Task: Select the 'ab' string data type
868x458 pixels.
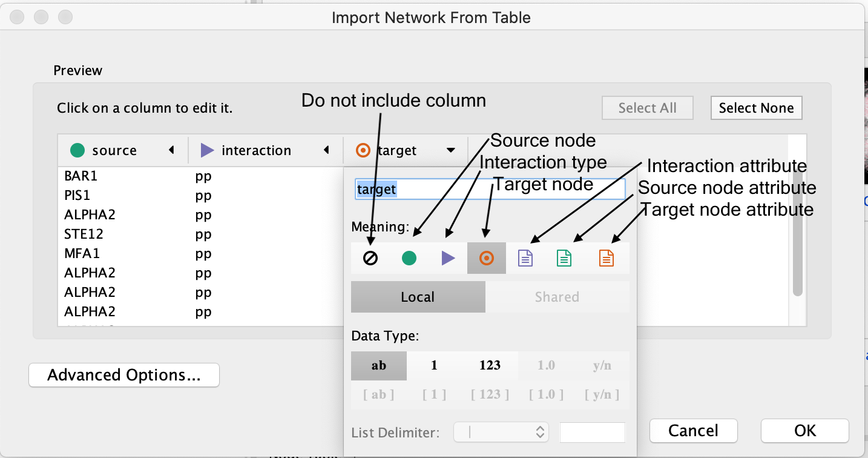Action: 379,365
